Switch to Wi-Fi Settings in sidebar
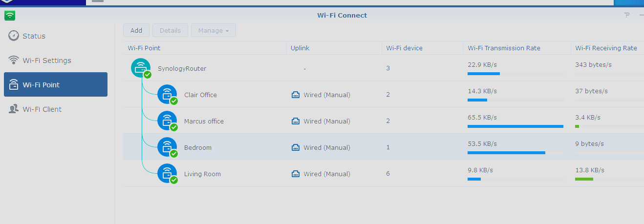The width and height of the screenshot is (644, 224). coord(46,61)
